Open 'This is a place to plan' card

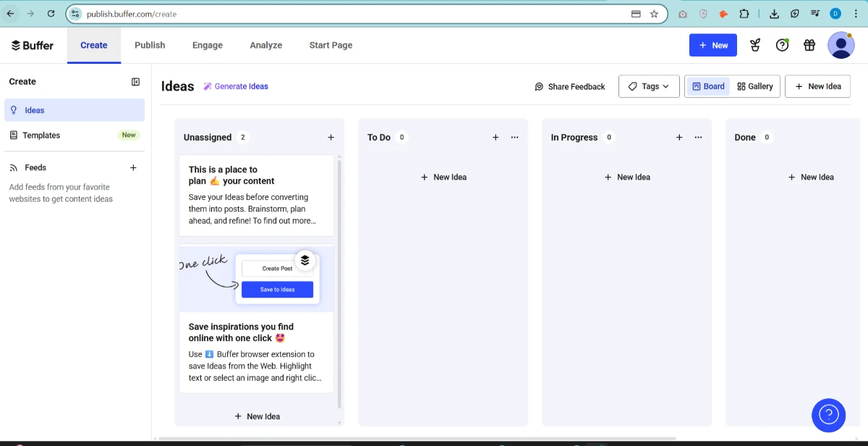pyautogui.click(x=257, y=195)
